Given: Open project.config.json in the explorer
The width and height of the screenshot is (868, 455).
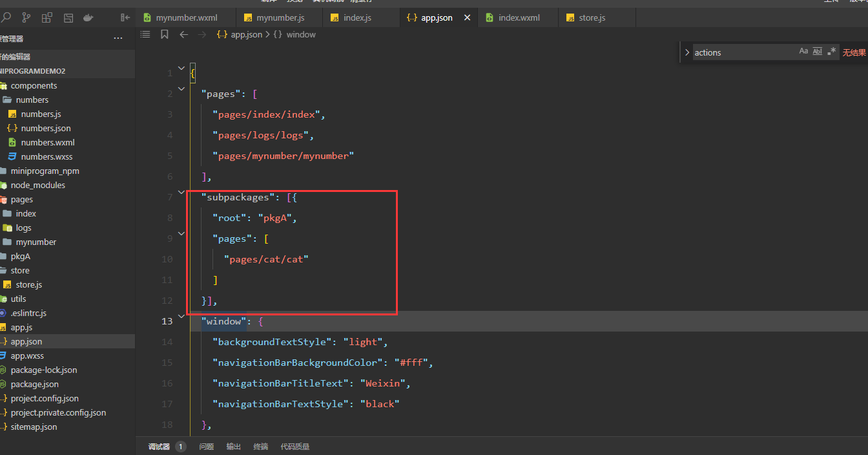Looking at the screenshot, I should (67, 398).
